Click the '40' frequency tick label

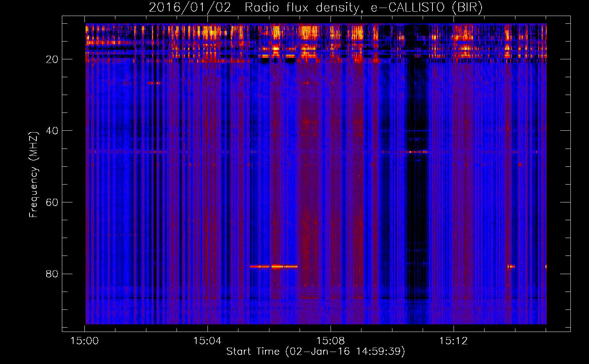point(52,131)
